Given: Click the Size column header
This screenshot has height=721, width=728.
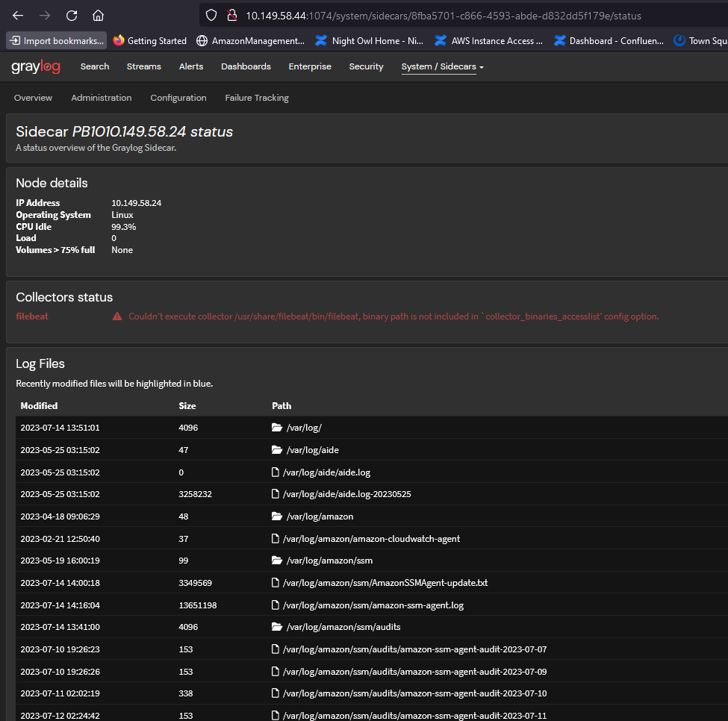Looking at the screenshot, I should pos(187,406).
